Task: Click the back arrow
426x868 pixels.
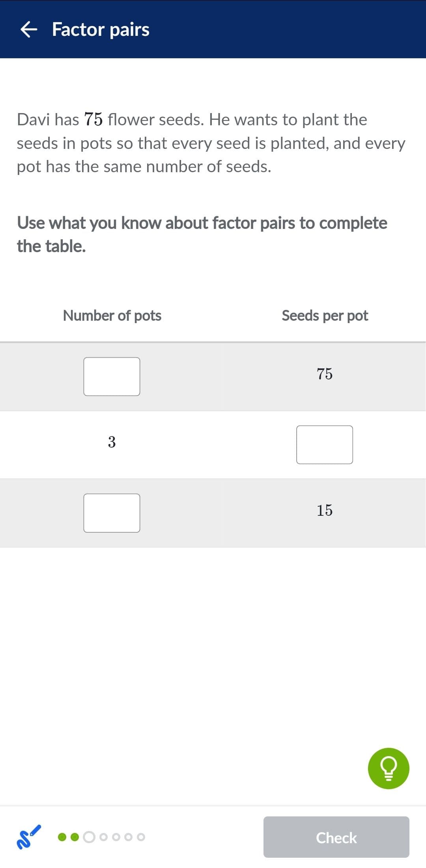Action: (x=30, y=30)
